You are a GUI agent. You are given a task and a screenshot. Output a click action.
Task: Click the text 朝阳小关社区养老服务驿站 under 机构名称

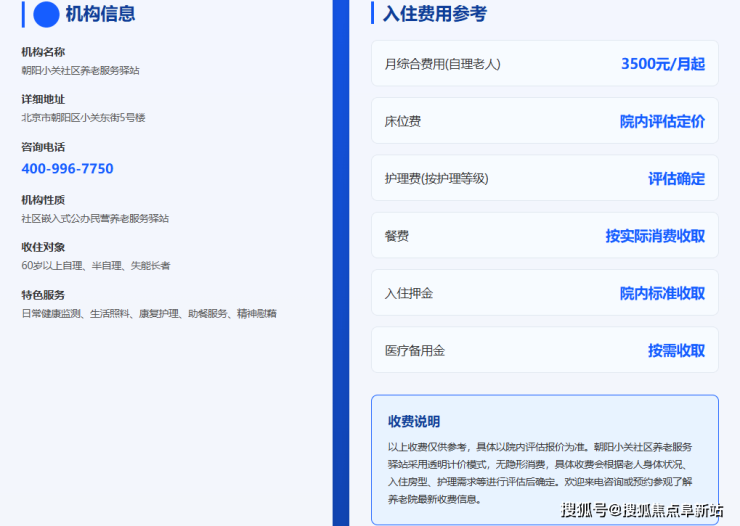pos(80,70)
